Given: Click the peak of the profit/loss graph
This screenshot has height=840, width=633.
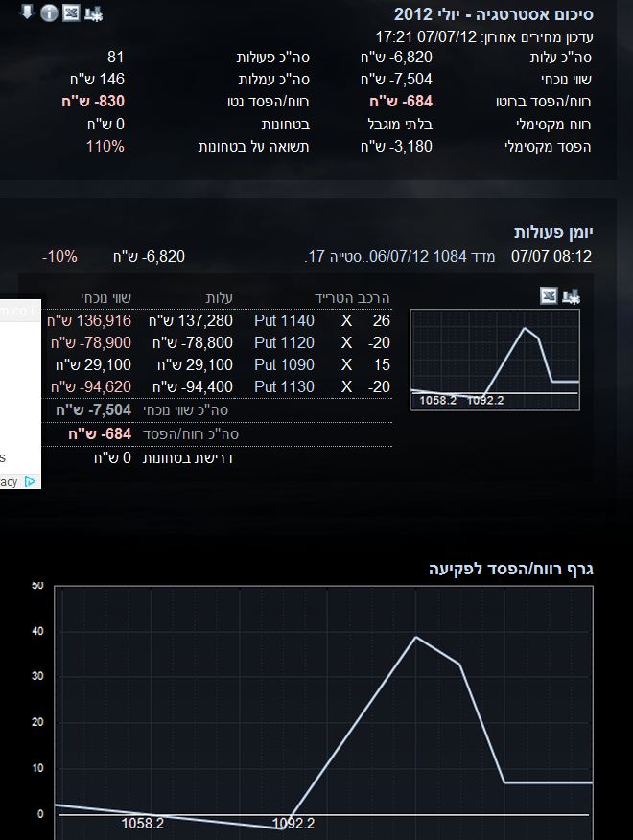Looking at the screenshot, I should coord(415,637).
